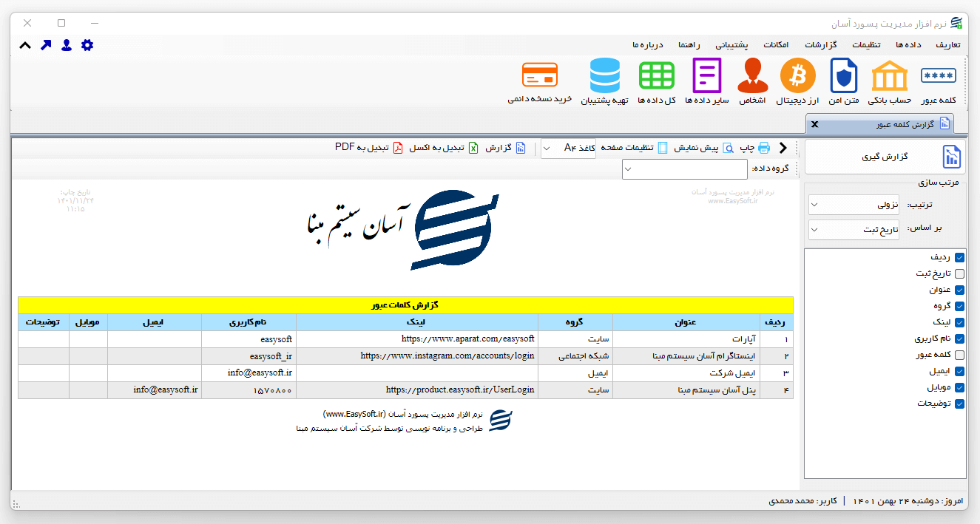
Task: Open the ترتیب (Order) dropdown showing نزولی
Action: click(x=854, y=205)
